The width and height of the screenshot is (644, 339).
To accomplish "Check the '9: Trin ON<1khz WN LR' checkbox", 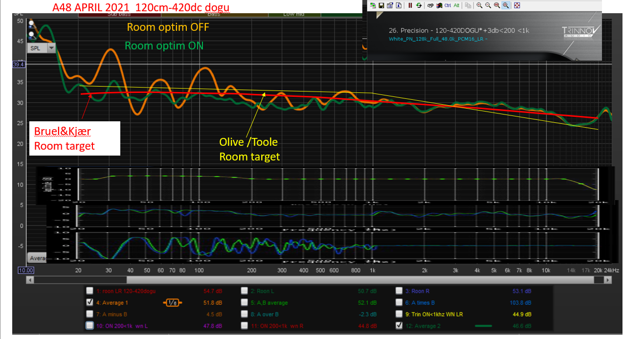I will 399,314.
